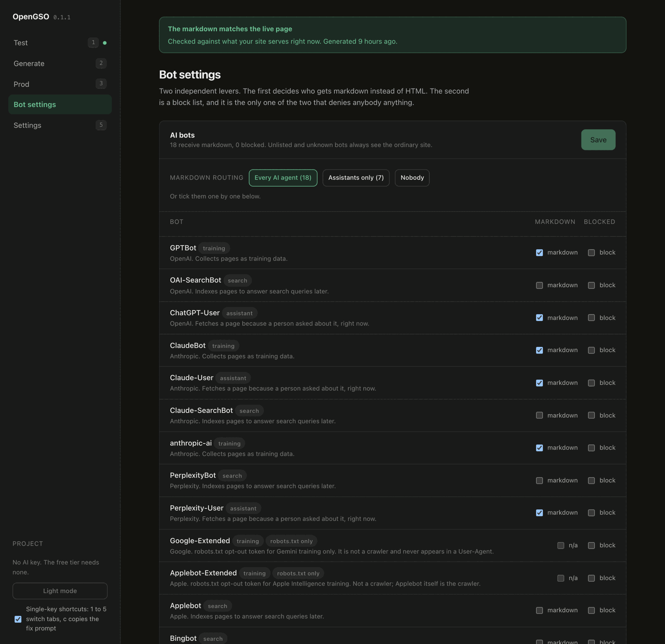This screenshot has width=665, height=644.
Task: Click the n/a checkbox for Google-Extended
Action: click(561, 546)
